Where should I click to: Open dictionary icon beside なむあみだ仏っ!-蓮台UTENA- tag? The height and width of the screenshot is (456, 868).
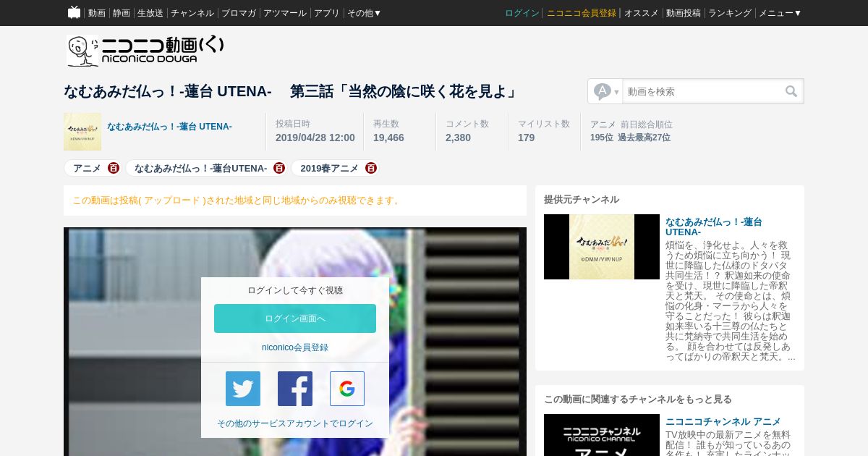[279, 168]
